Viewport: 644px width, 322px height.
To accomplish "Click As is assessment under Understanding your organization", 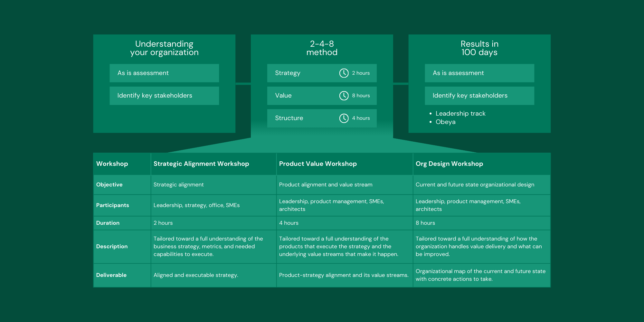I will pos(164,73).
